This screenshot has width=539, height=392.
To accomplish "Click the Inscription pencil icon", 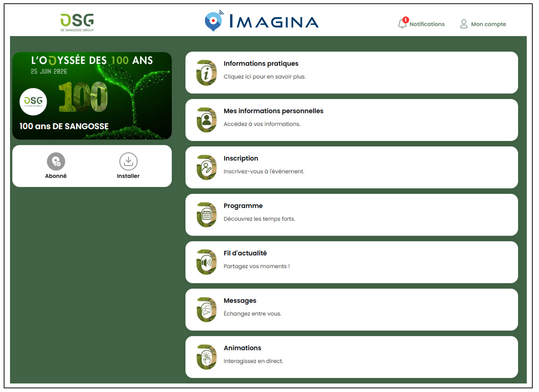I will (206, 168).
